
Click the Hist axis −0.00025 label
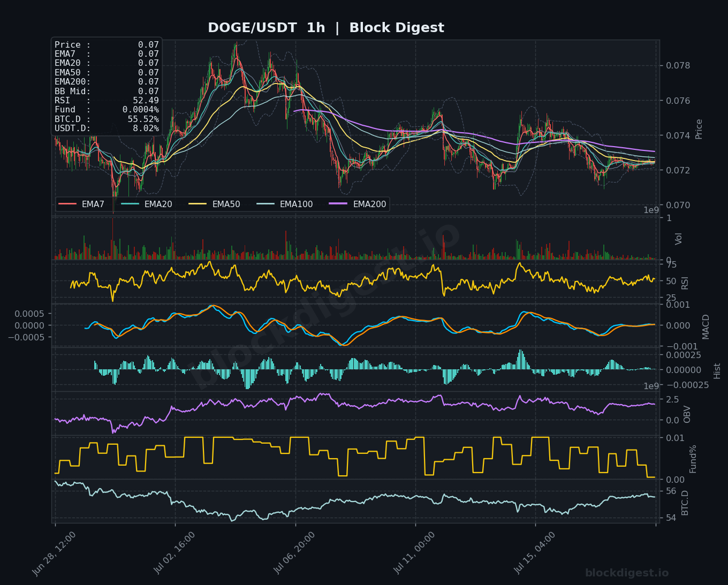click(x=687, y=385)
